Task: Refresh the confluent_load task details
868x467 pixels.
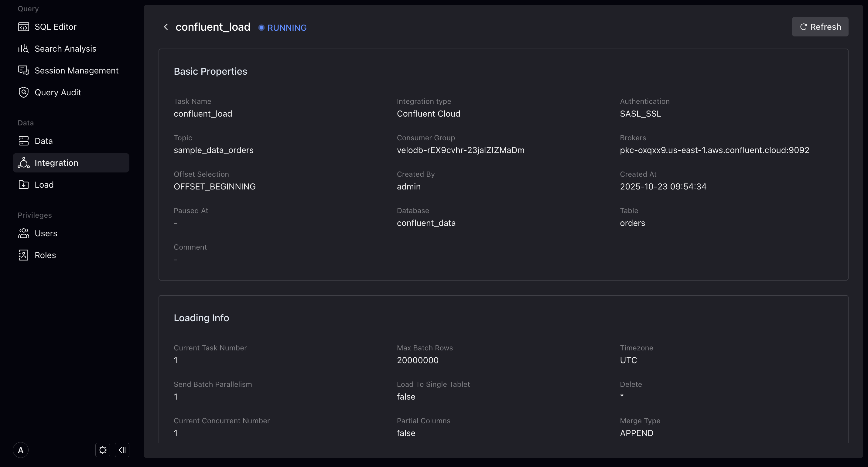Action: coord(820,27)
